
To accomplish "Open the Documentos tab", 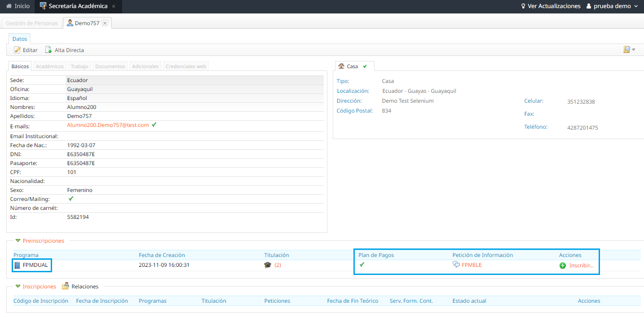I will pyautogui.click(x=110, y=66).
